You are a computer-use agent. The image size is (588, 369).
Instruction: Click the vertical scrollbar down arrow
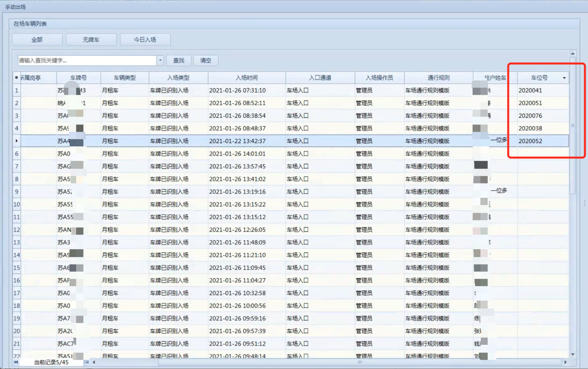573,354
